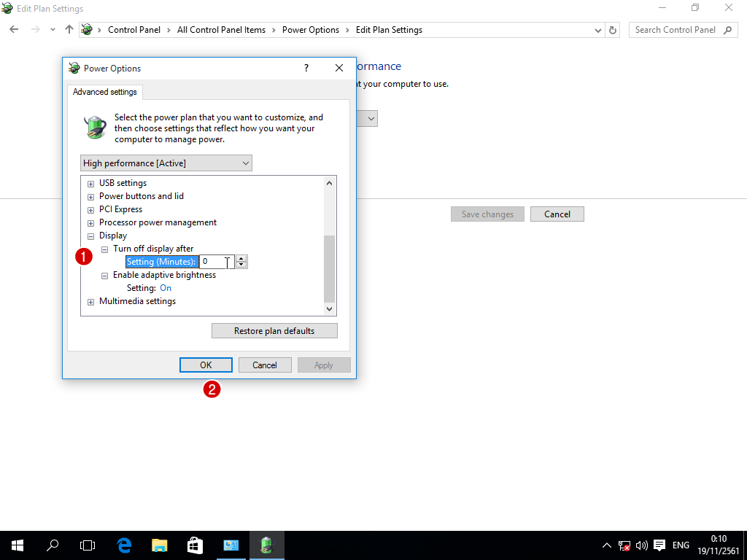Click the taskbar search magnifier icon

click(53, 545)
